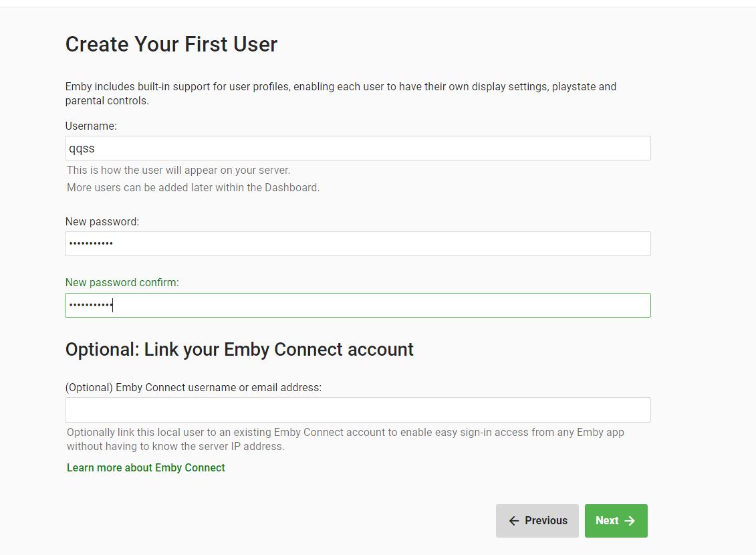The height and width of the screenshot is (555, 756).
Task: Click the 'Create Your First User' heading
Action: click(171, 45)
